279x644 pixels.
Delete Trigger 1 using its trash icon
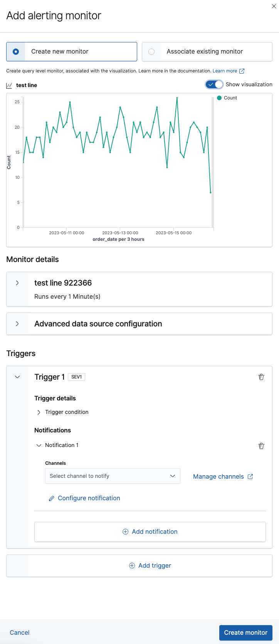[x=261, y=377]
